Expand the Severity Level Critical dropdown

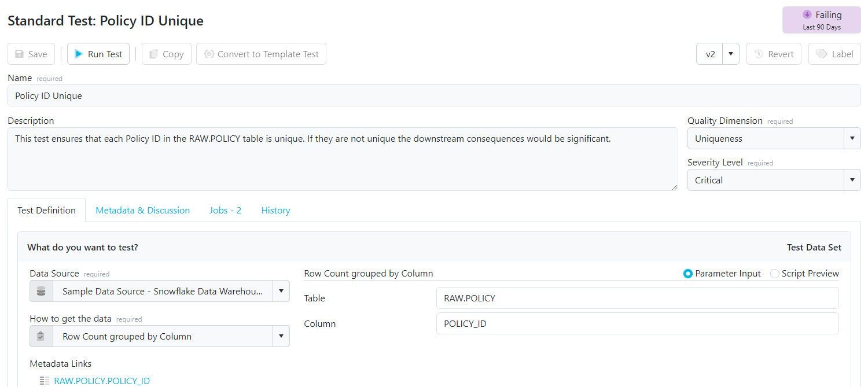[852, 180]
